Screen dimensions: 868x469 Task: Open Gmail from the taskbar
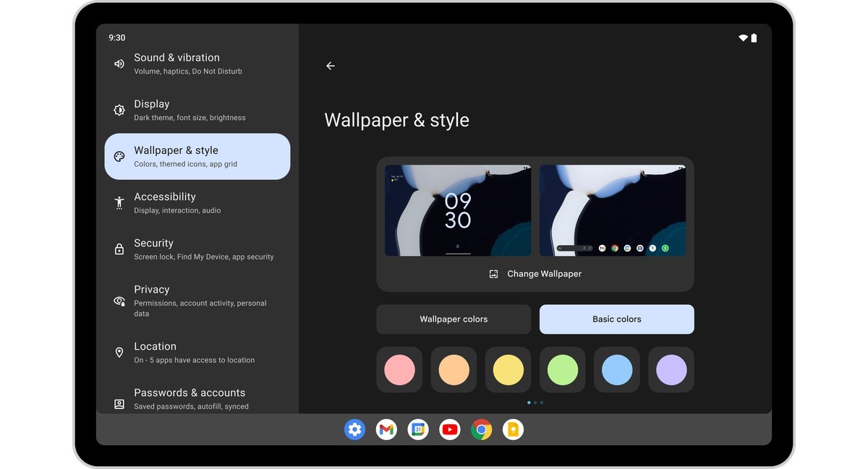coord(386,430)
